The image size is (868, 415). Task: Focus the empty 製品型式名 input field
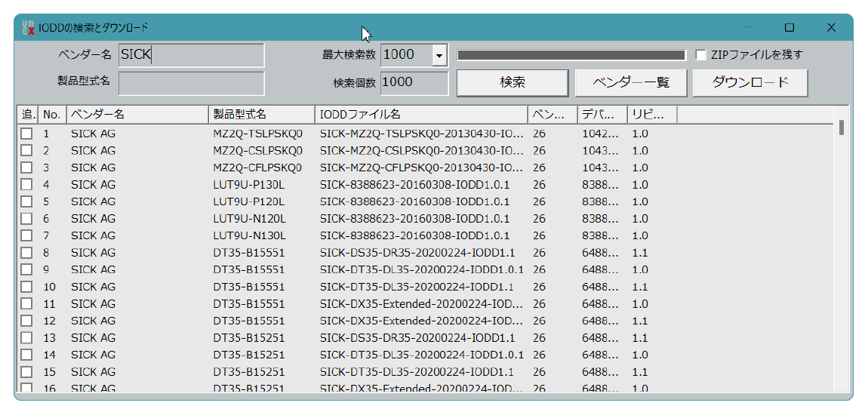(191, 83)
